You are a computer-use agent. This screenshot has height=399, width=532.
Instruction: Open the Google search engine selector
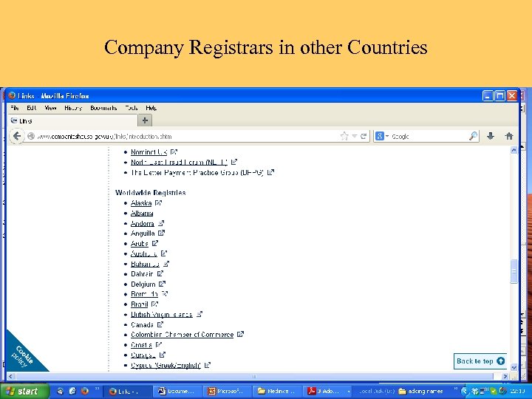[382, 137]
